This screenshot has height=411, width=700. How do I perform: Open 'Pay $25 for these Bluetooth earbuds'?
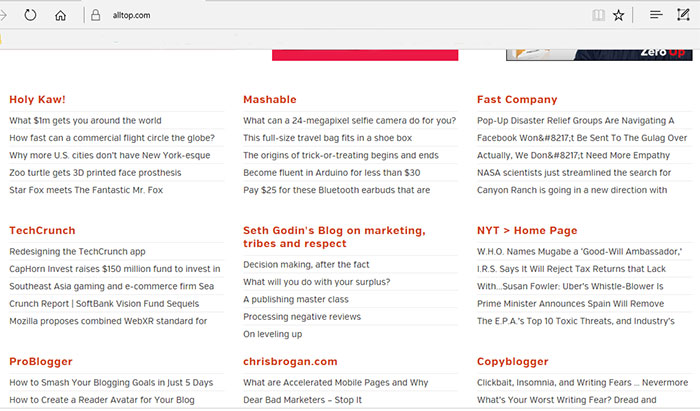pos(337,190)
